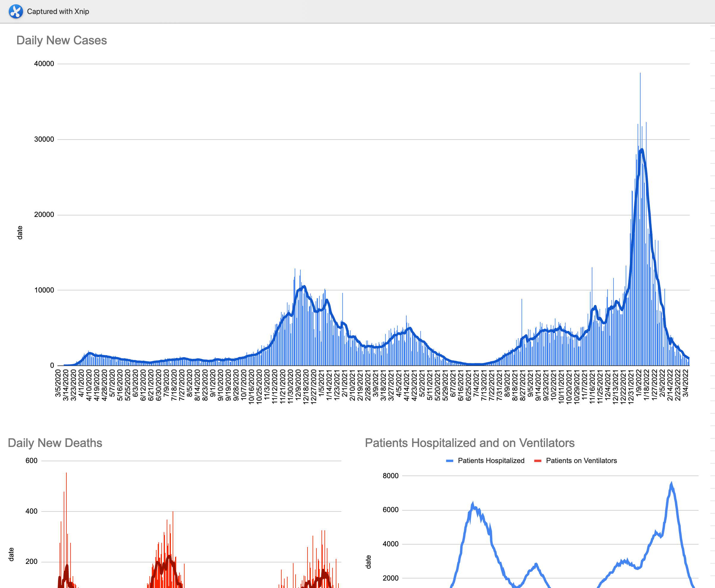Click the 20000 y-axis label on cases chart
Image resolution: width=715 pixels, height=588 pixels.
[44, 215]
